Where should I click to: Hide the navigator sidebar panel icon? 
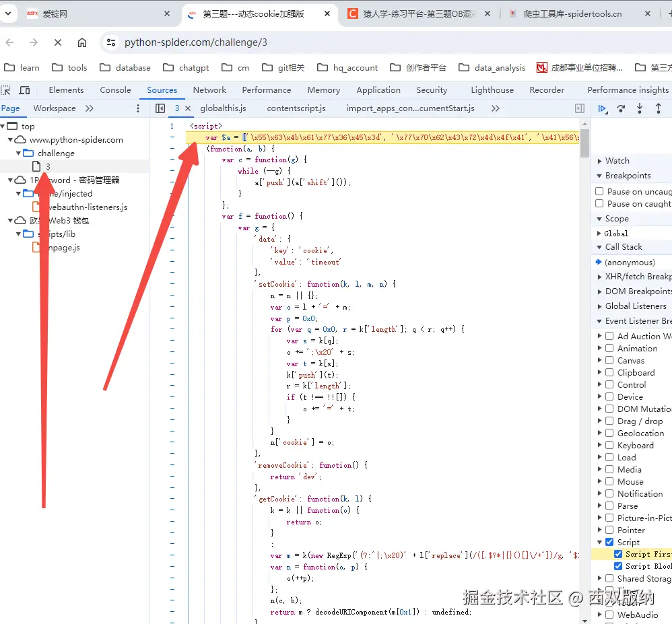[160, 108]
